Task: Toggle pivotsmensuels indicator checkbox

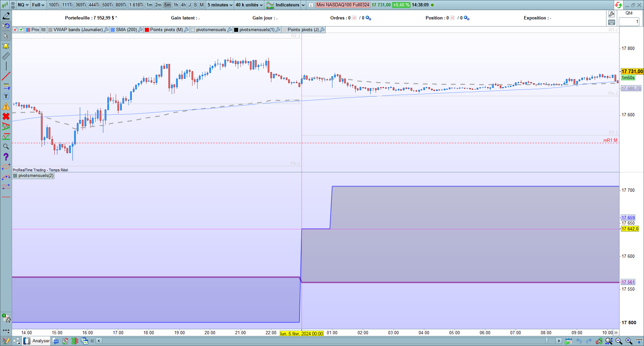Action: [x=193, y=30]
